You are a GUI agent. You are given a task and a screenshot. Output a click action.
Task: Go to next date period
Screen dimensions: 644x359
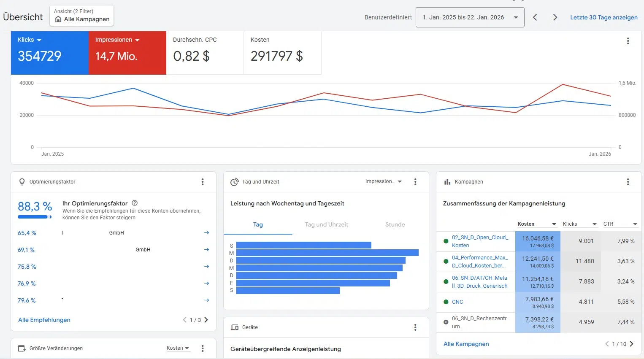pos(555,17)
